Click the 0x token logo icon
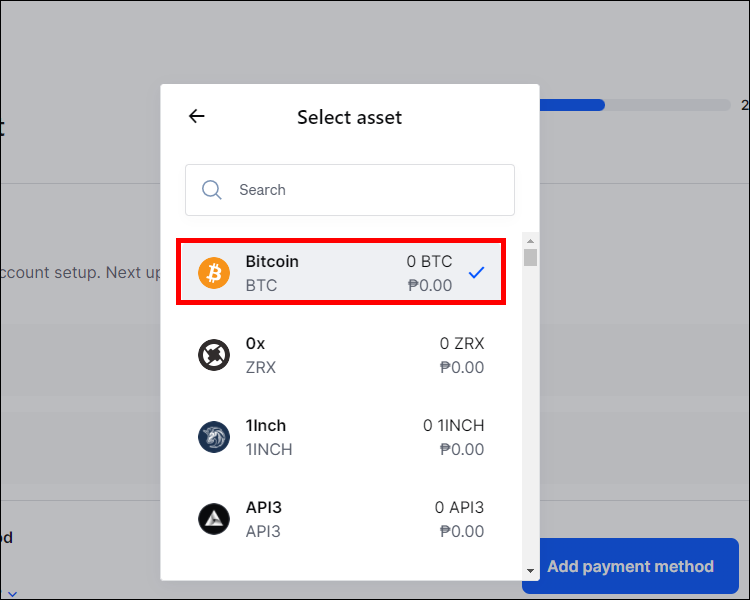 coord(214,355)
